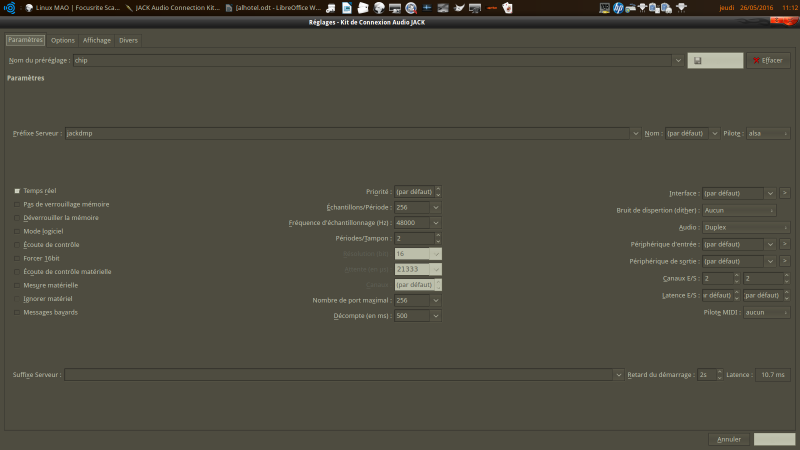Launch the blue plus launcher icon
800x450 pixels.
click(x=427, y=8)
